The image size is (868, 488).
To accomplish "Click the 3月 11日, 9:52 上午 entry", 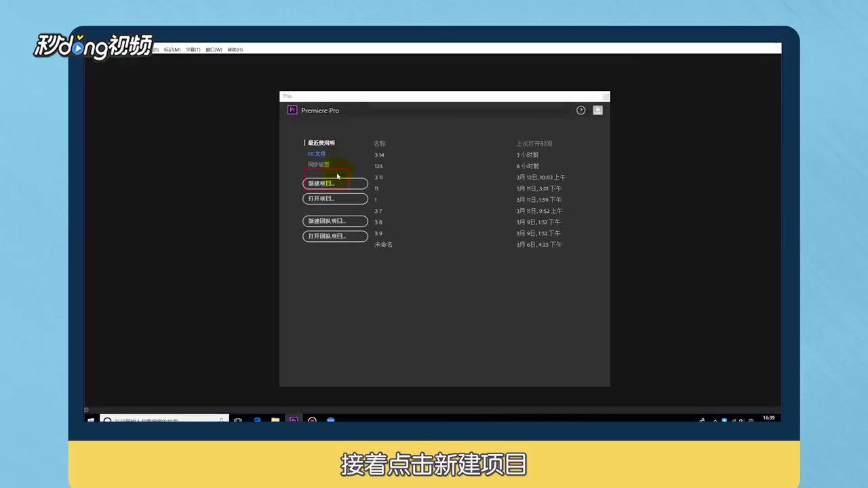I will pos(539,211).
